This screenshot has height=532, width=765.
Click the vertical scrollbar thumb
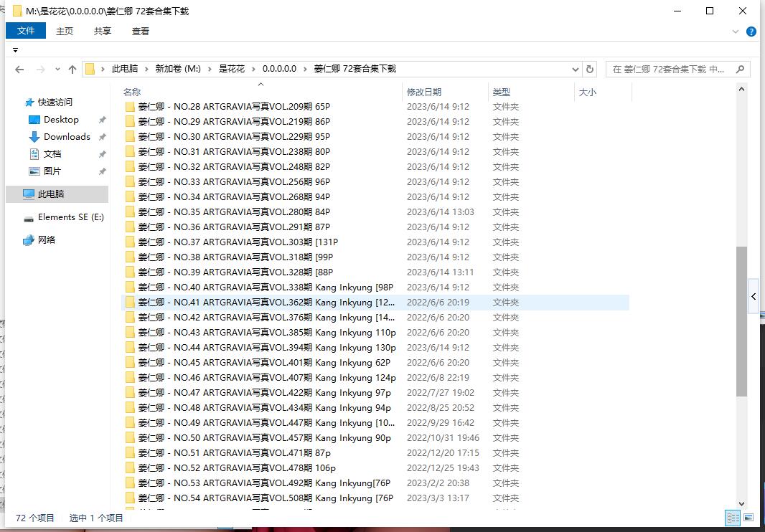click(741, 321)
